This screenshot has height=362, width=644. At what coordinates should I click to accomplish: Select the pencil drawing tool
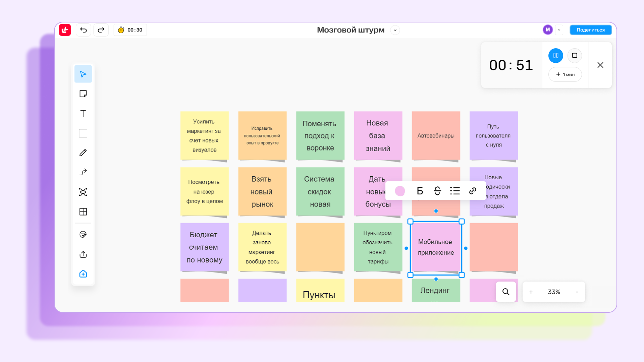click(x=83, y=153)
